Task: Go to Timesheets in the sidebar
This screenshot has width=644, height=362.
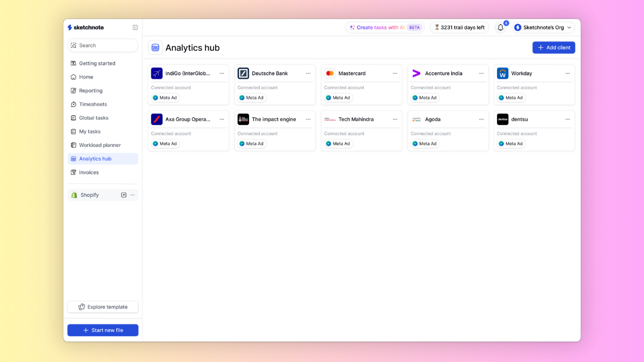Action: coord(93,105)
